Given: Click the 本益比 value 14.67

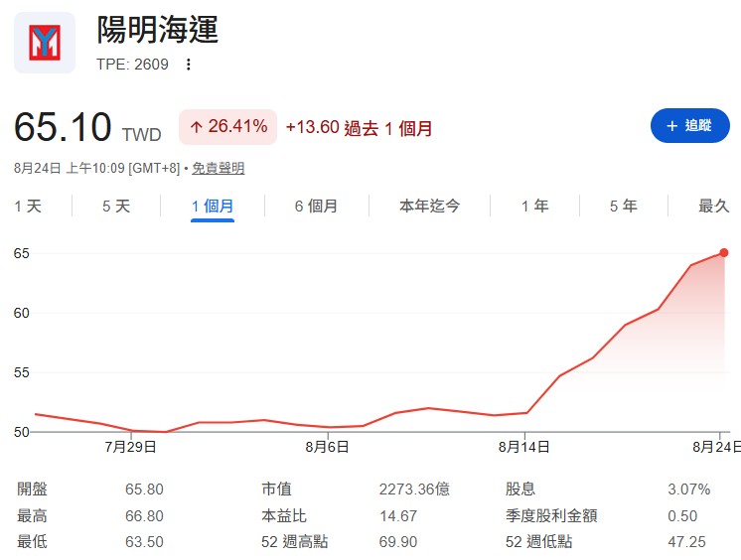Looking at the screenshot, I should (x=398, y=515).
